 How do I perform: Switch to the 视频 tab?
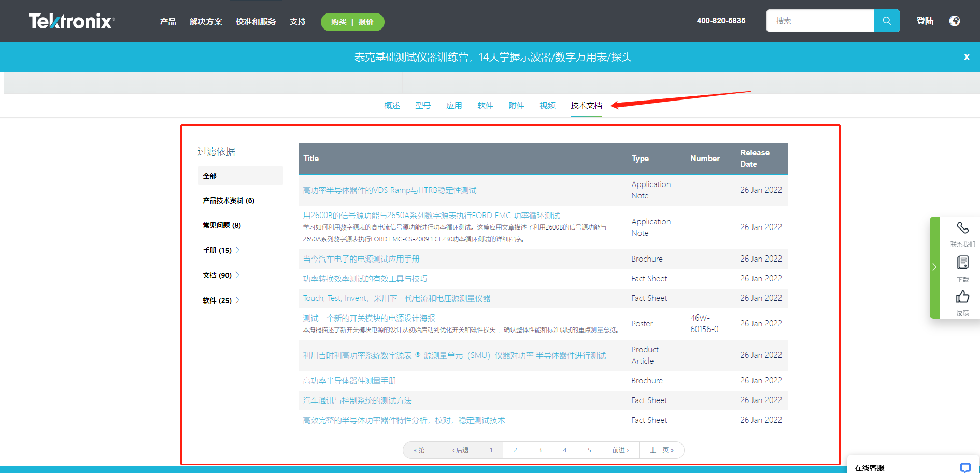[x=547, y=106]
